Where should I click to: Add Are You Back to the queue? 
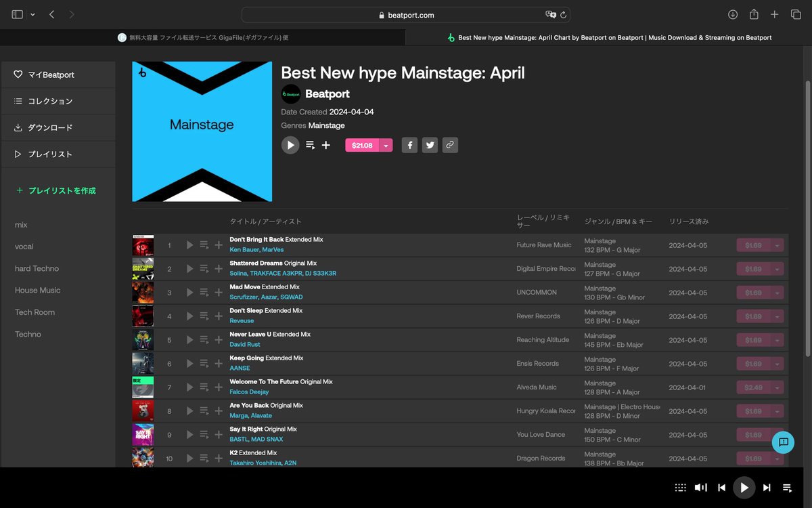204,411
